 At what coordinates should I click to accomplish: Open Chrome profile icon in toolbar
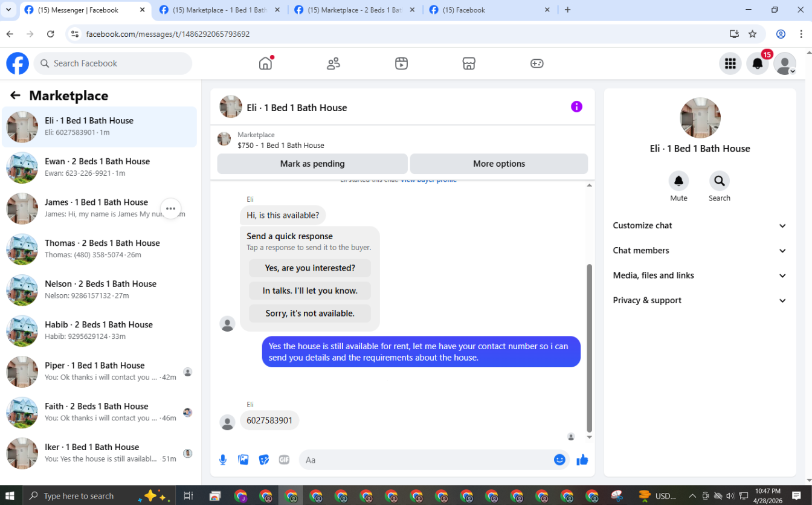pos(781,34)
